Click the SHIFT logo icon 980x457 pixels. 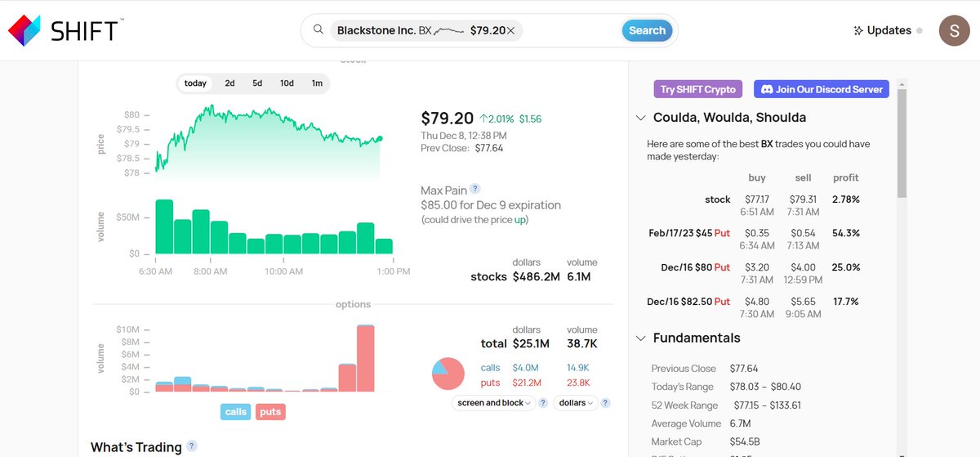coord(24,30)
